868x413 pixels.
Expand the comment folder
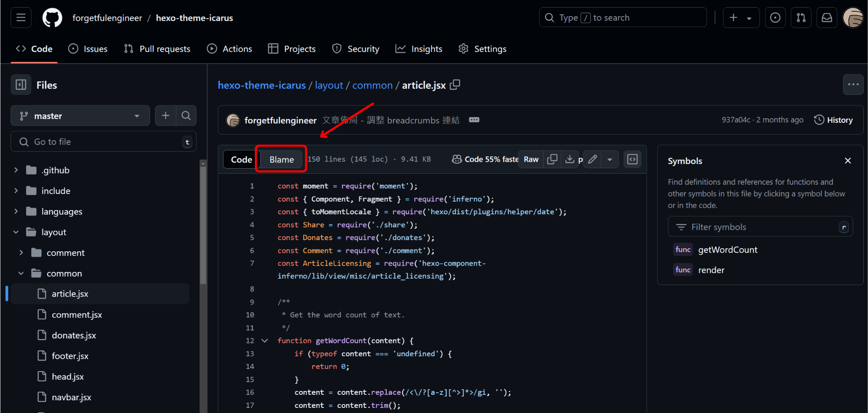click(x=21, y=252)
